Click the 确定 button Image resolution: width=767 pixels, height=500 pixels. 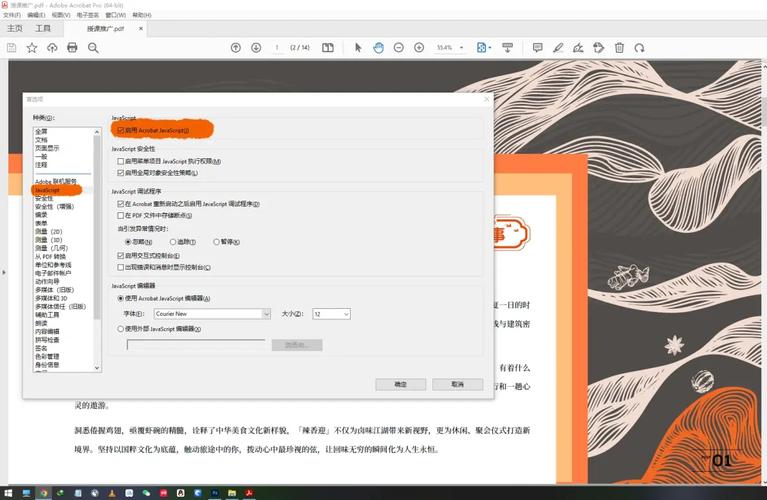click(401, 385)
